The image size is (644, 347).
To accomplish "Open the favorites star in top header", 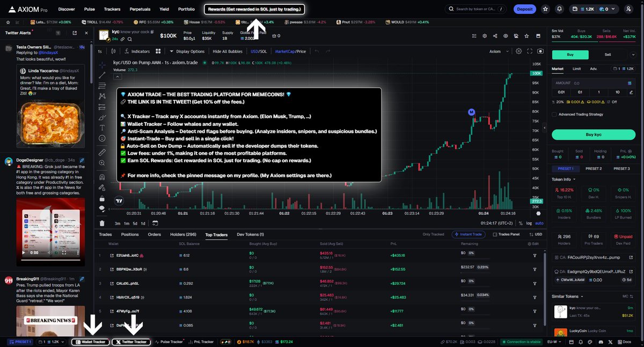I will pyautogui.click(x=545, y=9).
